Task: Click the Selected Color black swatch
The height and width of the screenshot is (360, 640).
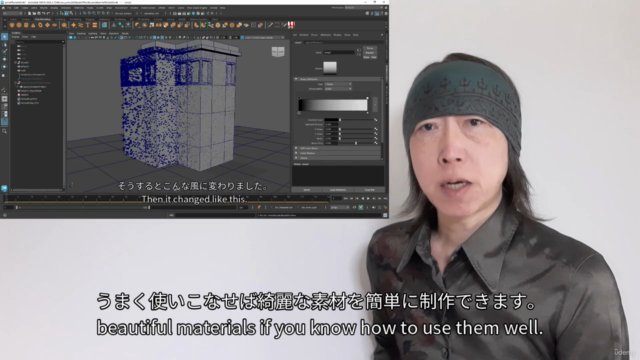Action: [x=331, y=120]
